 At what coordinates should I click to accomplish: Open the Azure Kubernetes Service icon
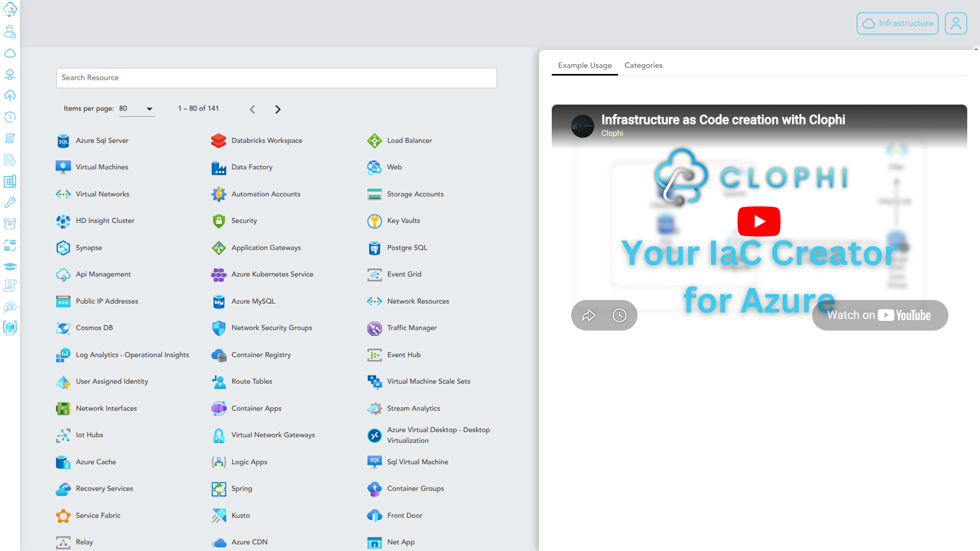(218, 274)
